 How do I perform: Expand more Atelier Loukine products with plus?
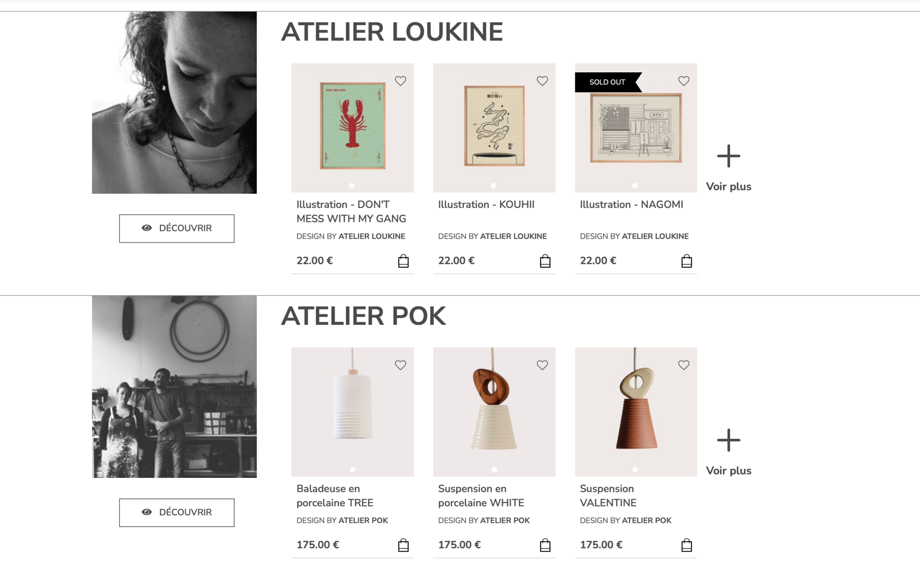pos(728,156)
